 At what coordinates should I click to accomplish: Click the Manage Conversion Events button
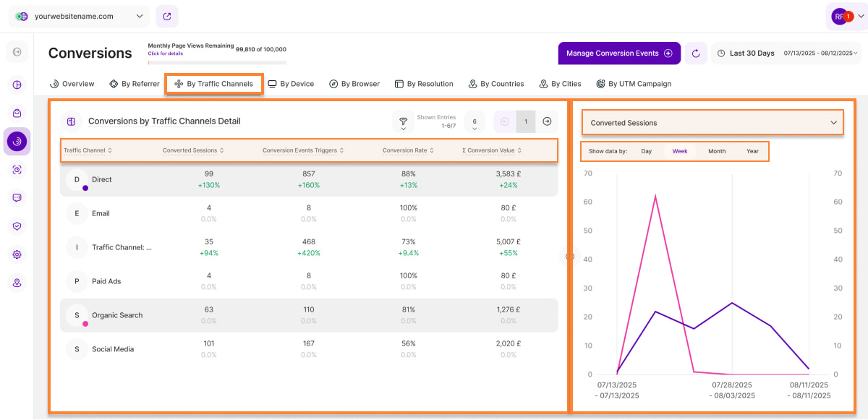(x=618, y=53)
